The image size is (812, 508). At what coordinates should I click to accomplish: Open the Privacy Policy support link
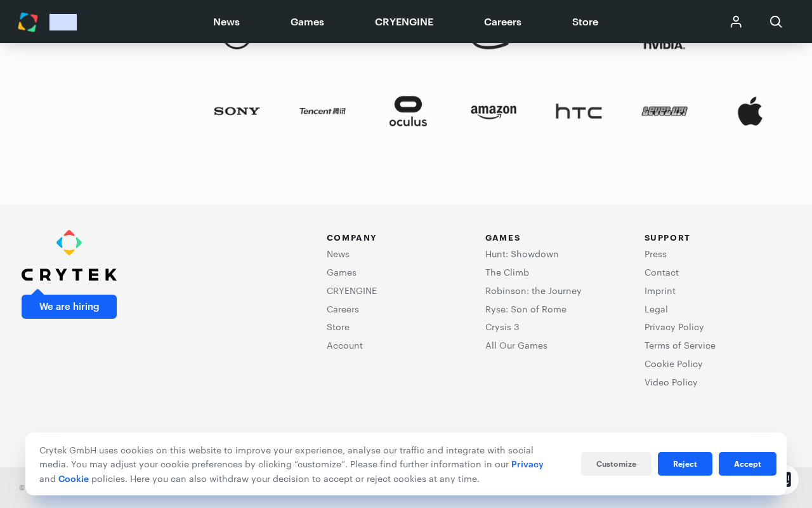pos(674,327)
